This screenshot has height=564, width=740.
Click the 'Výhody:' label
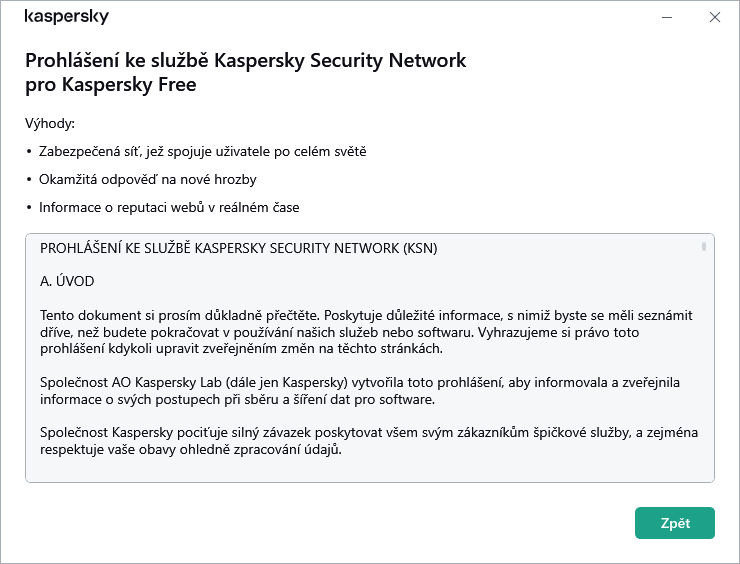[x=50, y=124]
